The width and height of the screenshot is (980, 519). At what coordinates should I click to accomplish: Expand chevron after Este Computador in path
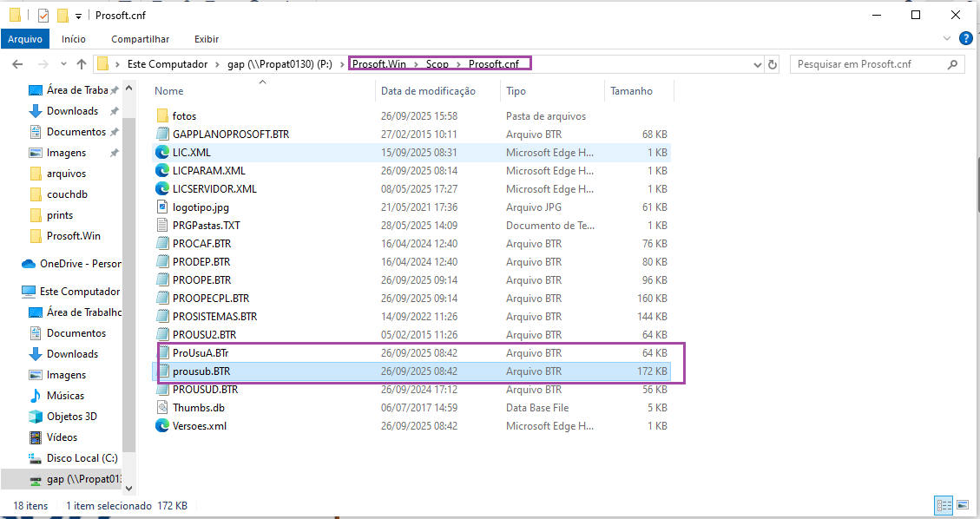tap(218, 64)
